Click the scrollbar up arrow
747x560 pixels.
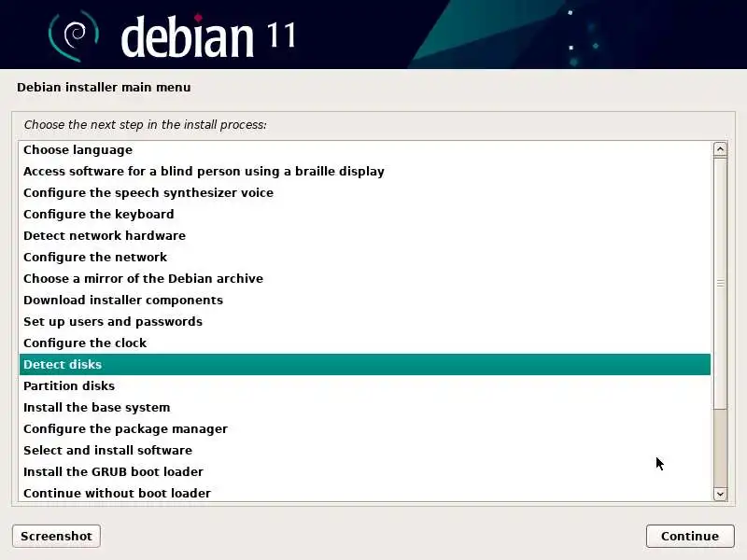(x=720, y=149)
